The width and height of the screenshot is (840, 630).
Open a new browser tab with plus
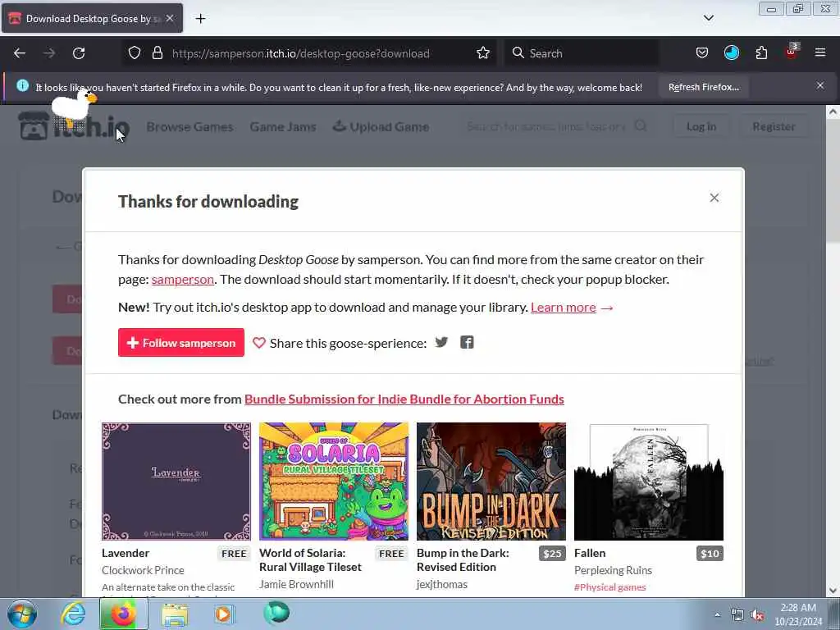pyautogui.click(x=200, y=19)
